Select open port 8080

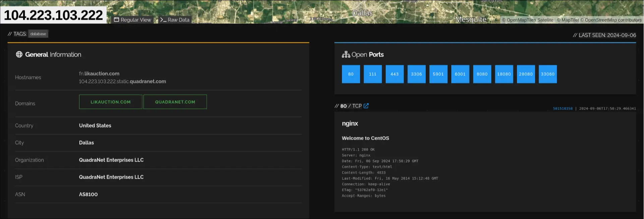[482, 74]
